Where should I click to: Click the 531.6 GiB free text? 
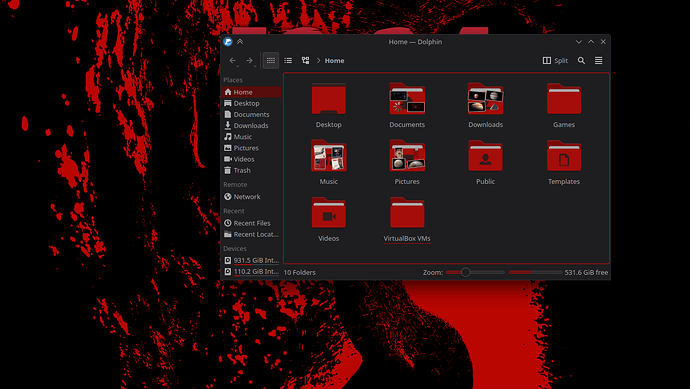(586, 272)
